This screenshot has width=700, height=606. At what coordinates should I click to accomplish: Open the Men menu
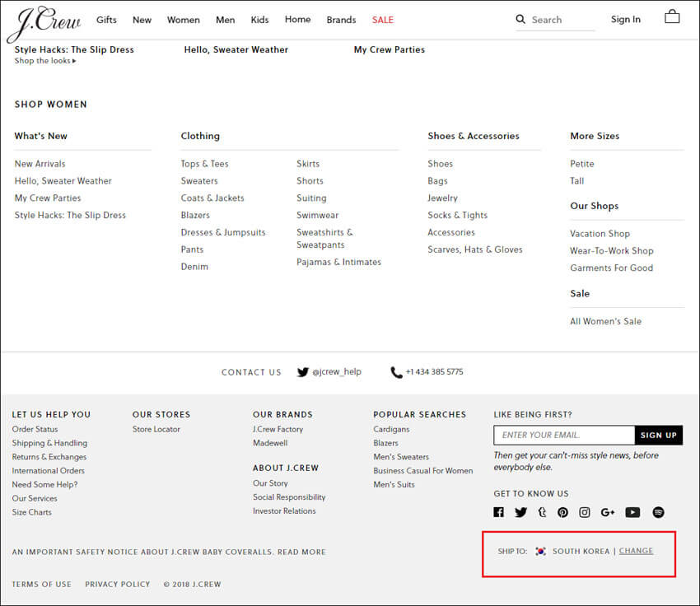[x=226, y=20]
